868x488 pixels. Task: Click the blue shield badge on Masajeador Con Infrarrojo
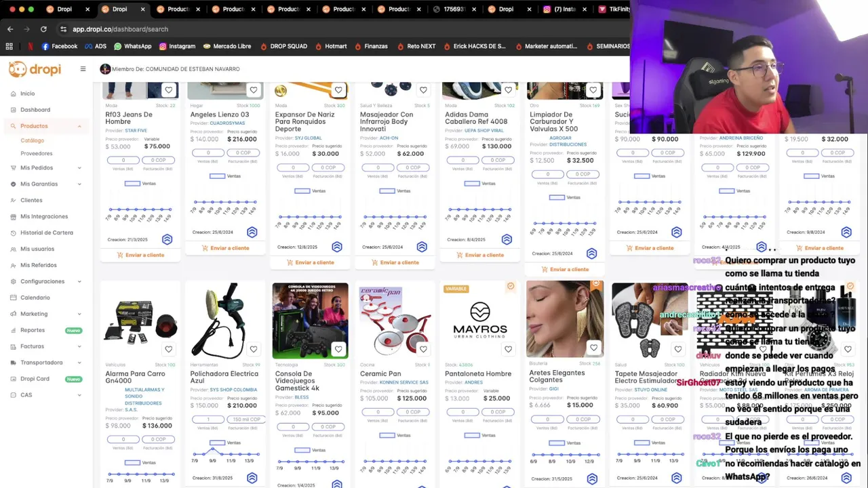pyautogui.click(x=422, y=247)
